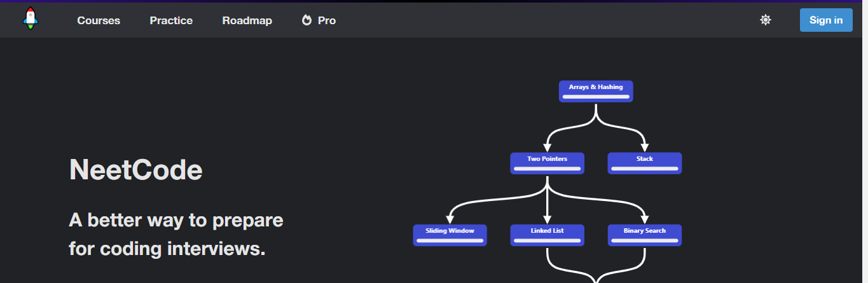Click the Arrays & Hashing progress bar

pos(596,97)
